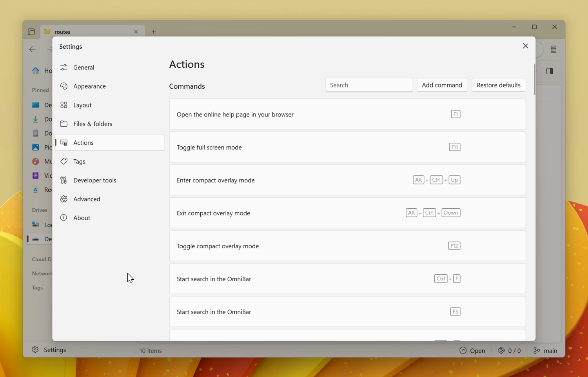Image resolution: width=588 pixels, height=377 pixels.
Task: Click the main git branch indicator
Action: 545,350
